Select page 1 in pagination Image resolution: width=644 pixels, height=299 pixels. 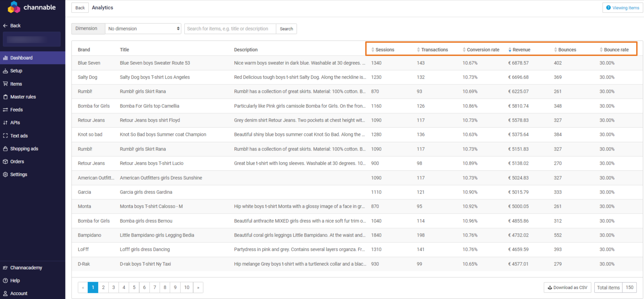[93, 287]
